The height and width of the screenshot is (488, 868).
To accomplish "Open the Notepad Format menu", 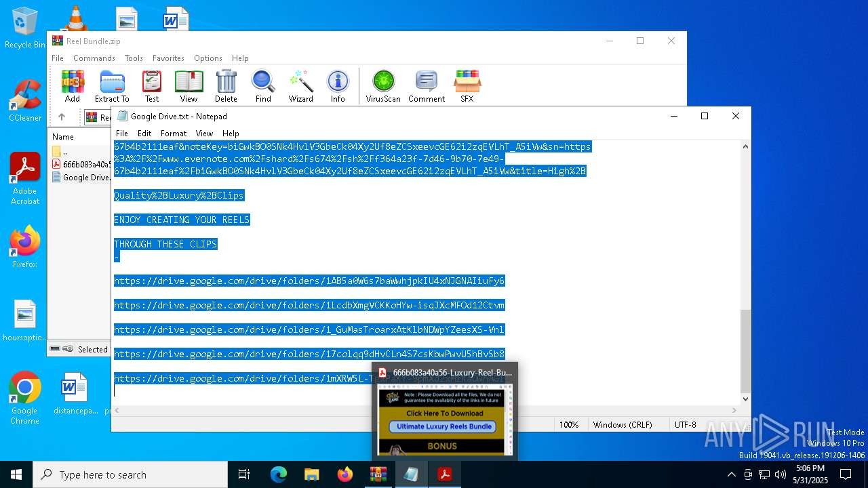I will pyautogui.click(x=174, y=134).
